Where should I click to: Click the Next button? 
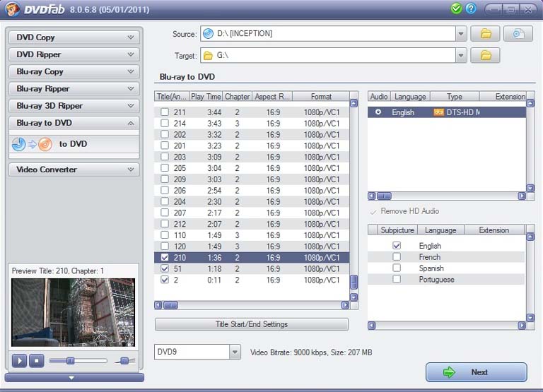(477, 372)
